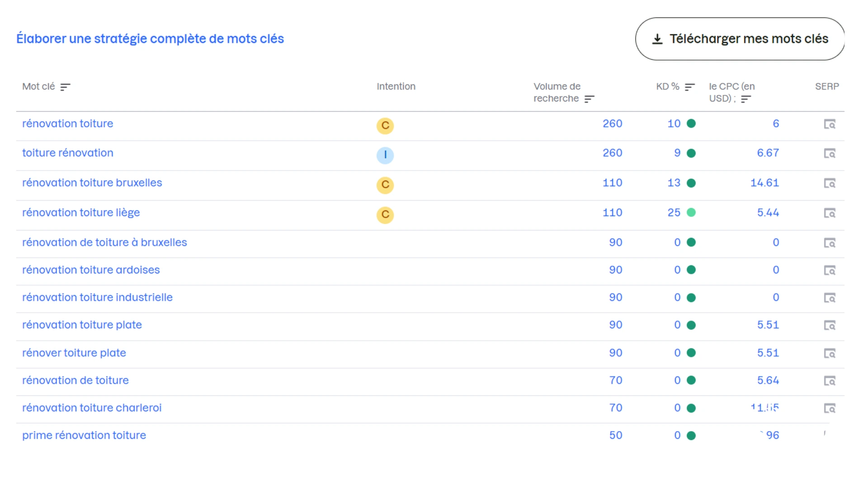Click the Informational intent badge for toiture rénovation

(385, 155)
